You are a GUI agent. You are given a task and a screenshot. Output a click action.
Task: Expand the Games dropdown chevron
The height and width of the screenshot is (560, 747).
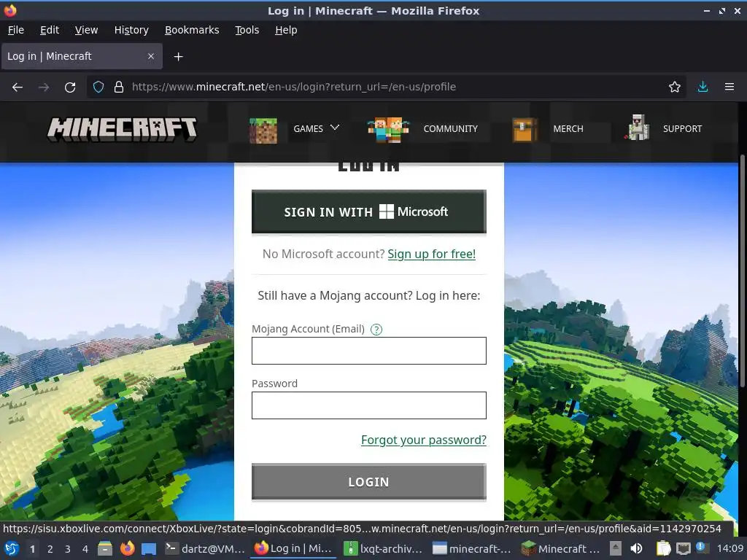[335, 128]
